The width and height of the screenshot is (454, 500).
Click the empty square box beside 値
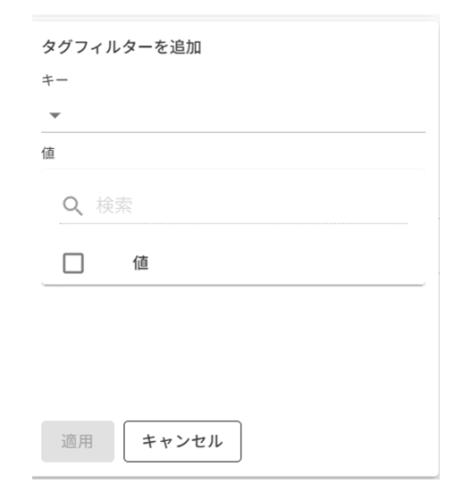click(x=73, y=263)
